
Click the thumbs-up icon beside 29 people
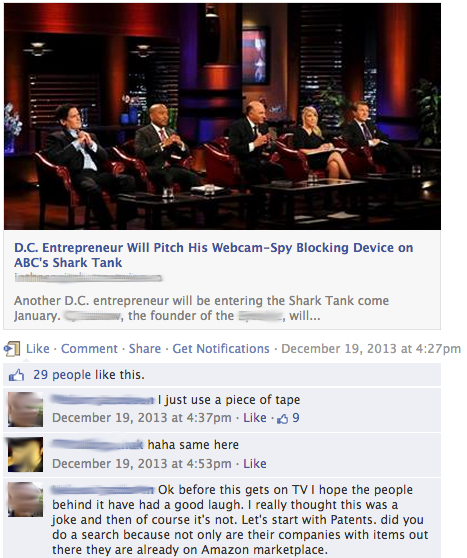(16, 375)
